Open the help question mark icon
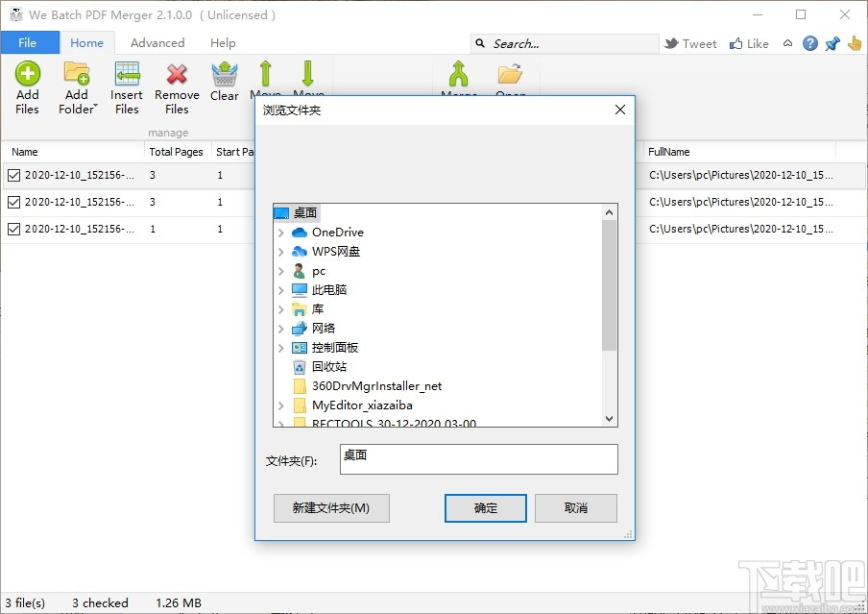Image resolution: width=868 pixels, height=614 pixels. coord(808,43)
